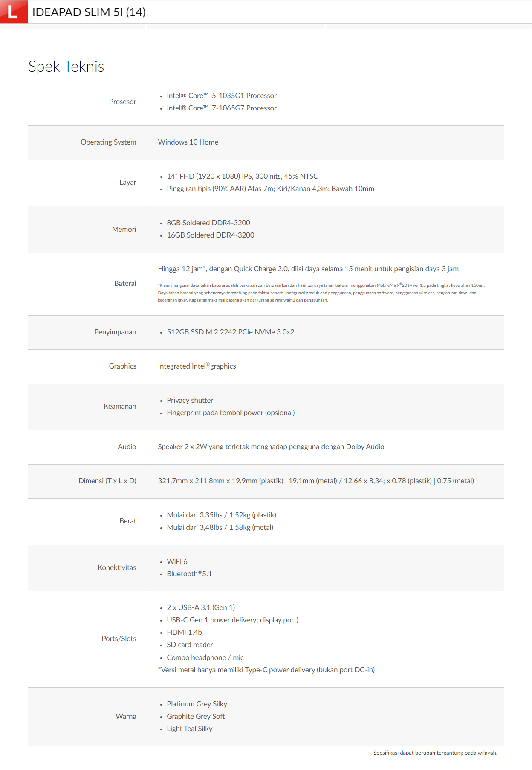The width and height of the screenshot is (532, 770).
Task: Click the Windows 10 Home text
Action: [x=188, y=142]
